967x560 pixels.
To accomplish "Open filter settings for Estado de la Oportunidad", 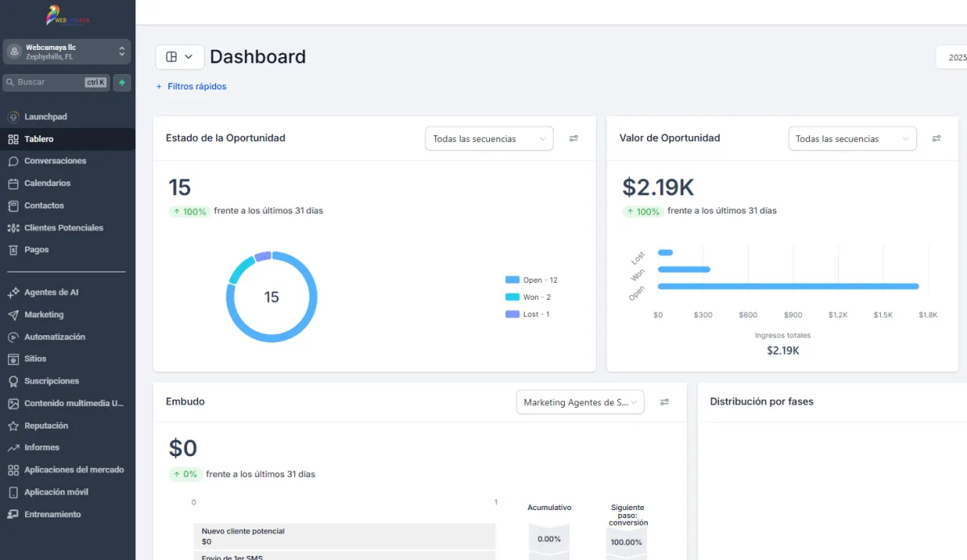I will tap(574, 139).
